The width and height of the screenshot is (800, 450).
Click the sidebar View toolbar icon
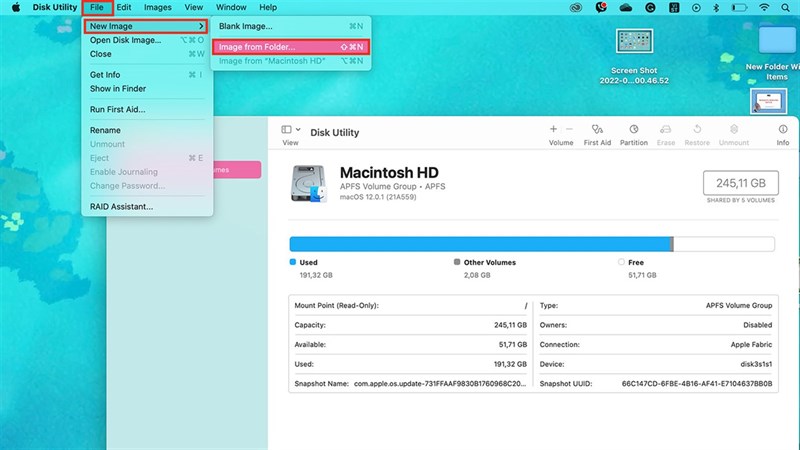[x=286, y=130]
